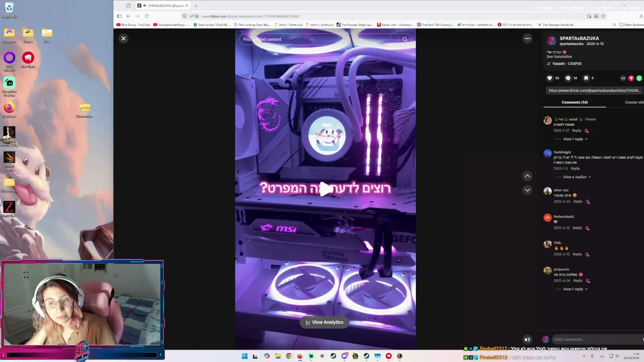The width and height of the screenshot is (644, 362).
Task: Open a new browser tab with plus
Action: pyautogui.click(x=196, y=6)
